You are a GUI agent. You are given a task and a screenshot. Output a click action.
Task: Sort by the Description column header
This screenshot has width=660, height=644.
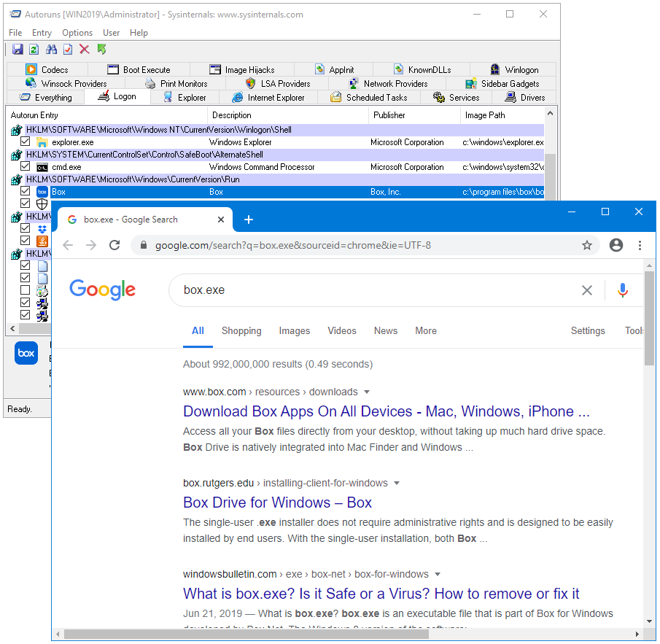click(x=288, y=115)
